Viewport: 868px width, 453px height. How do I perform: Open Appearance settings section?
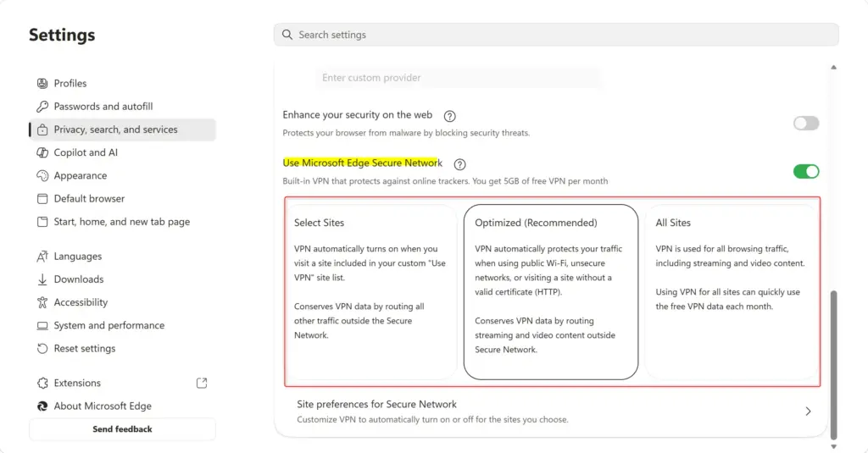122,175
